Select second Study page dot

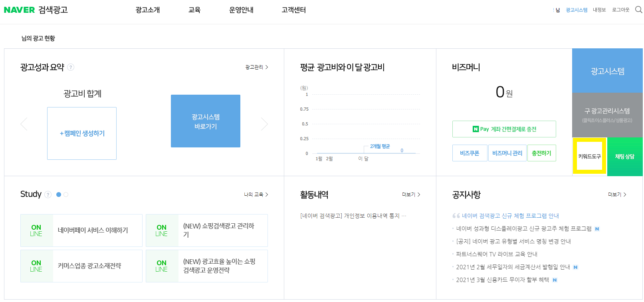66,195
